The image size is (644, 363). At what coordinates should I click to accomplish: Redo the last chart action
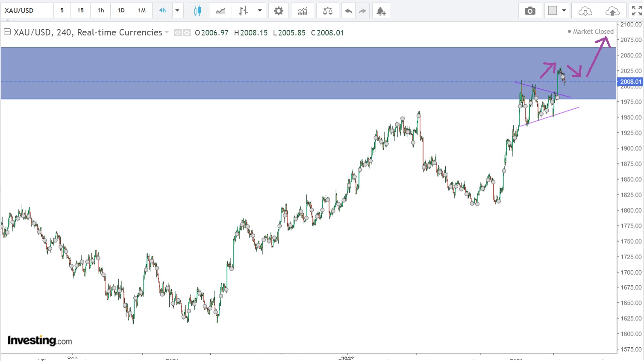point(362,11)
